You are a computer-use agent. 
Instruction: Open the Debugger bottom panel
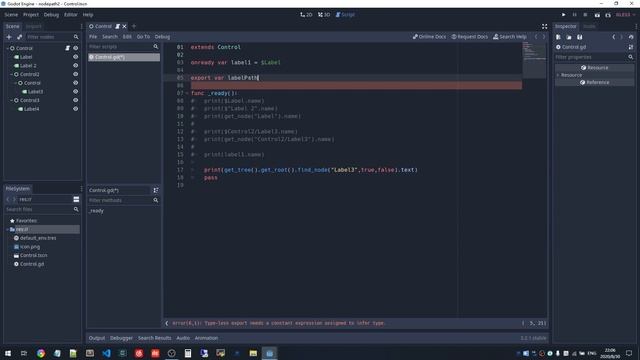tap(121, 338)
